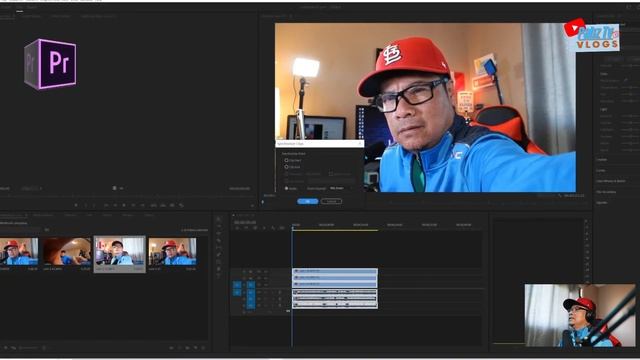Image resolution: width=640 pixels, height=360 pixels.
Task: Select the Selection tool in Tools panel
Action: pos(218,219)
